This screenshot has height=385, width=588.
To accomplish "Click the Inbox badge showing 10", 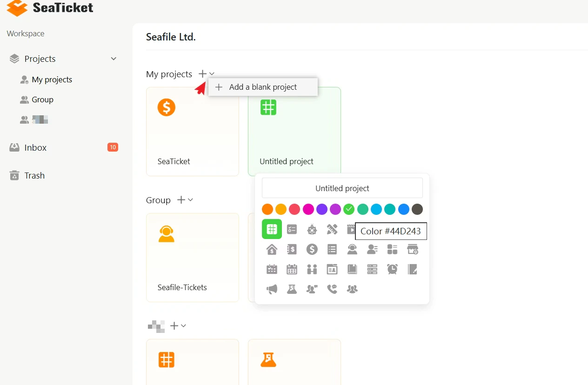I will pyautogui.click(x=113, y=147).
